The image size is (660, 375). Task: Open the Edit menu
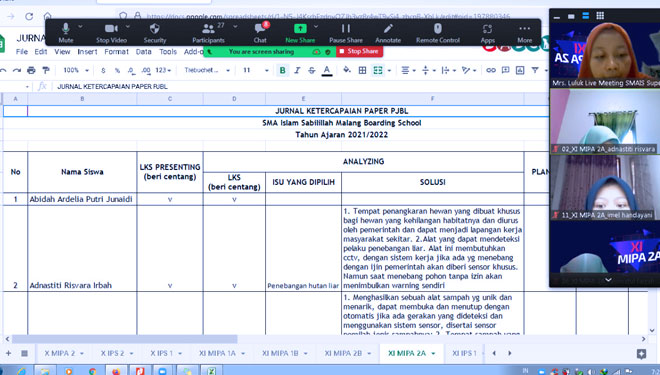tap(41, 52)
